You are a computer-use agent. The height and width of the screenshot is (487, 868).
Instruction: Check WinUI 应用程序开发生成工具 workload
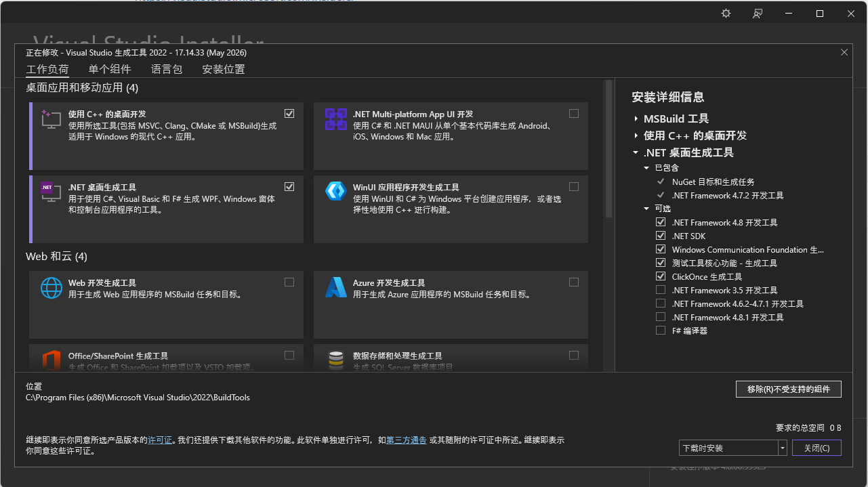[x=574, y=187]
